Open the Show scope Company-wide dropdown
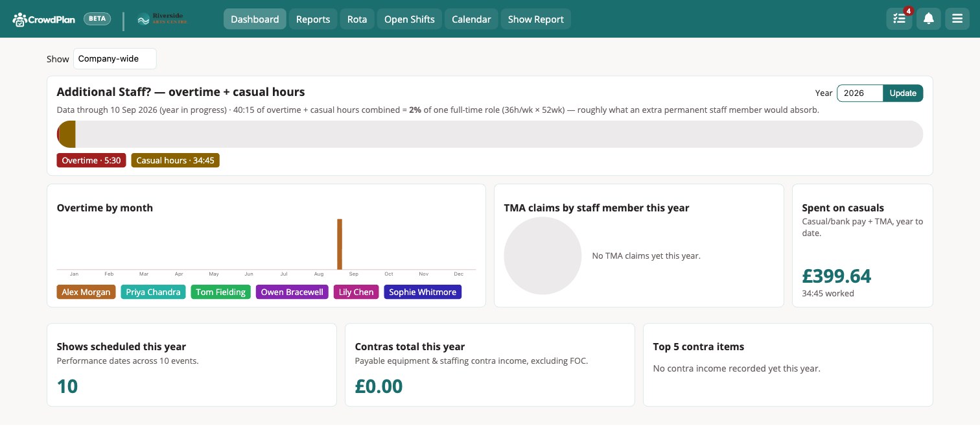 pyautogui.click(x=115, y=58)
